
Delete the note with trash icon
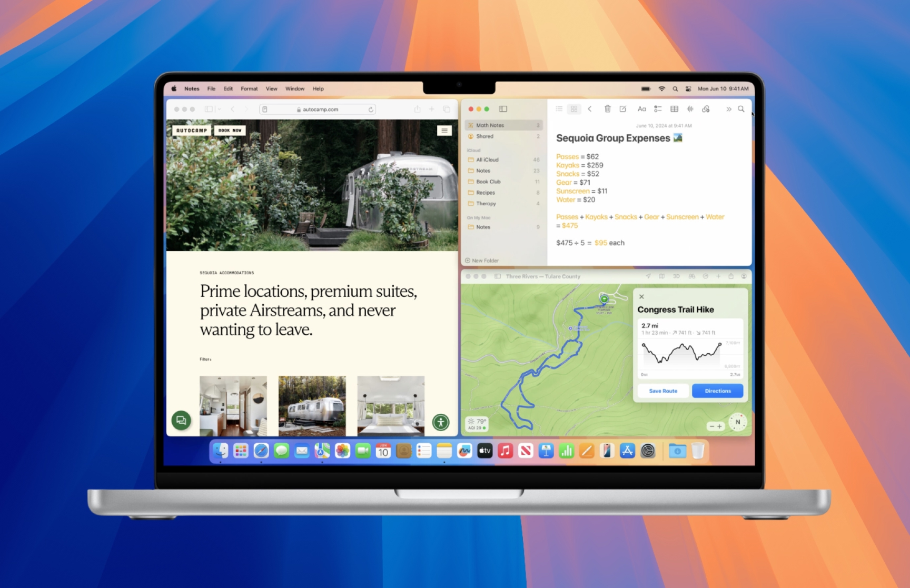pos(607,109)
